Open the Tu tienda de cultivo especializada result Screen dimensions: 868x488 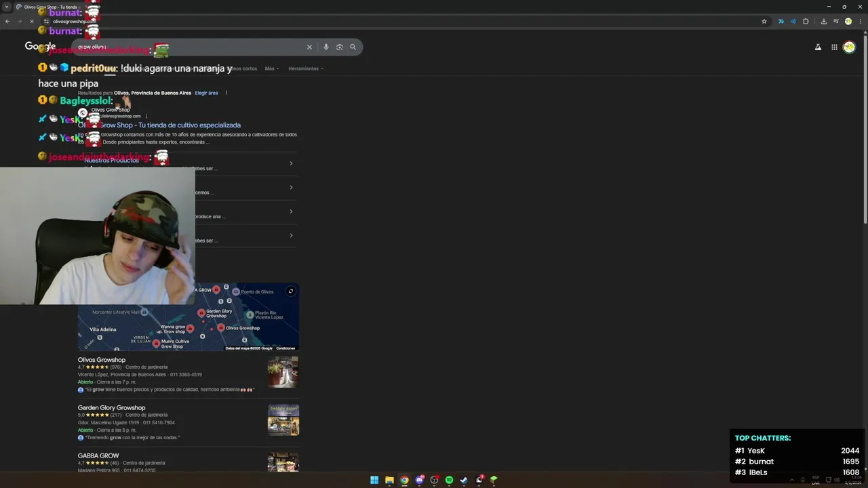[x=159, y=125]
